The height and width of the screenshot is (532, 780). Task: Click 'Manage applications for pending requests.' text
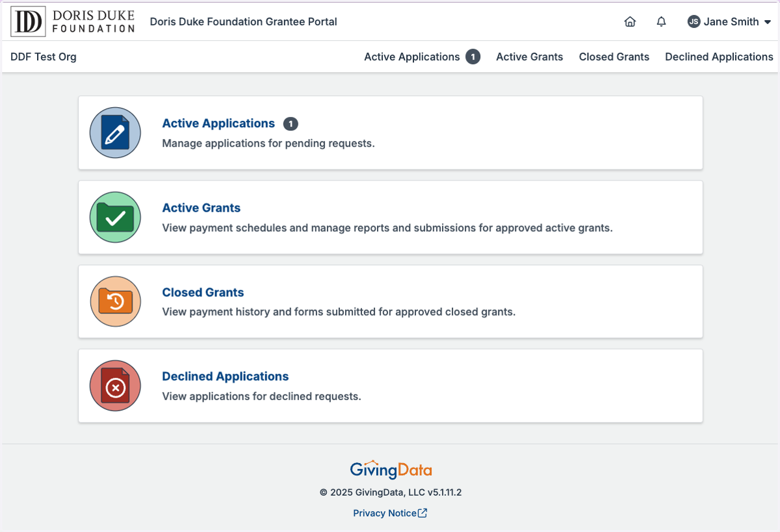[x=268, y=143]
